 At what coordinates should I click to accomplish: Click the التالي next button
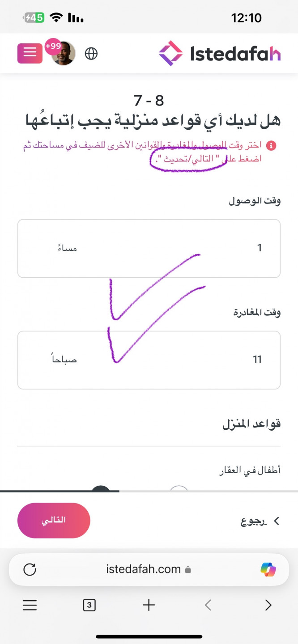tap(54, 520)
